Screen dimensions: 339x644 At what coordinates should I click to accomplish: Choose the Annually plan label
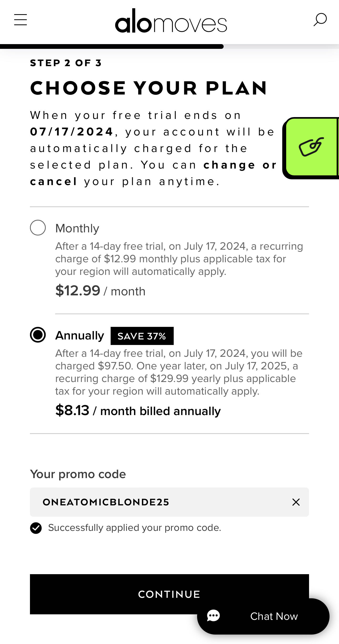coord(80,336)
